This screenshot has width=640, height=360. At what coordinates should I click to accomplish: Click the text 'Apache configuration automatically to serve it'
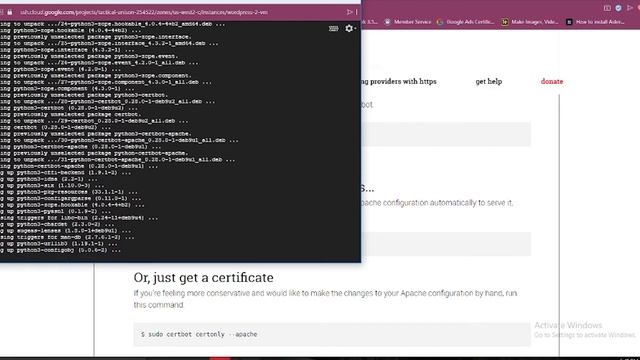click(437, 202)
